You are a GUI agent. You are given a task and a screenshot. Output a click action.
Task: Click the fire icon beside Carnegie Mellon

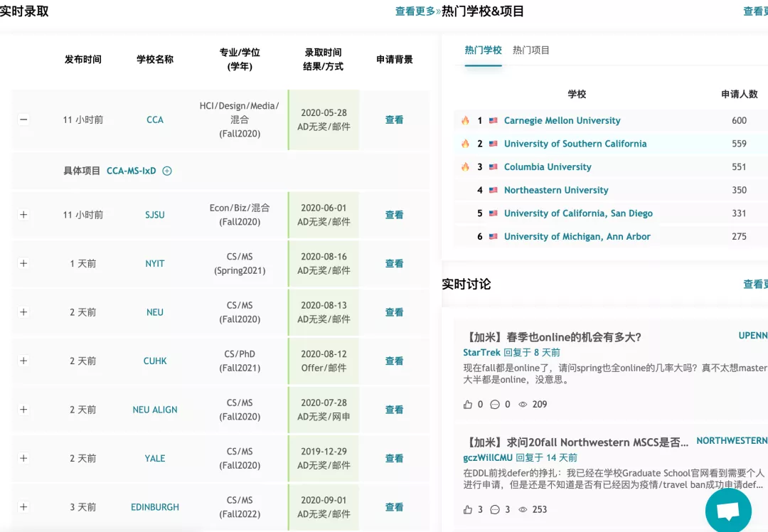click(x=465, y=121)
